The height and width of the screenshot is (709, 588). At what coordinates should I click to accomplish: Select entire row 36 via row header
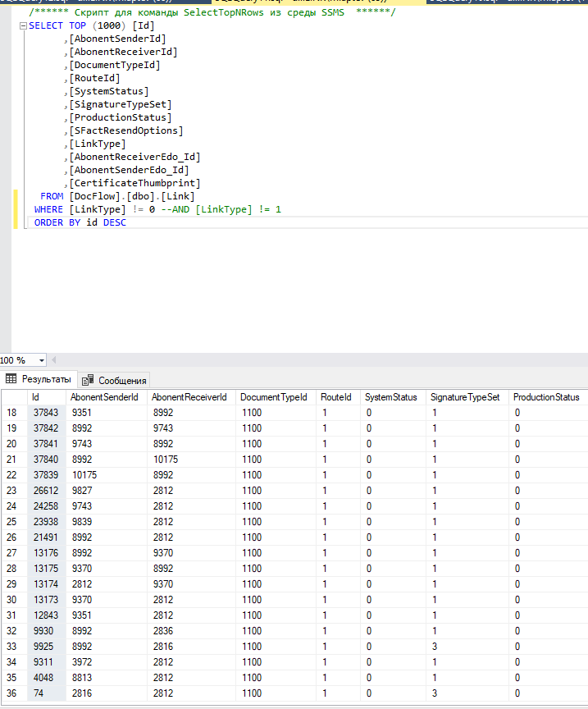(13, 693)
